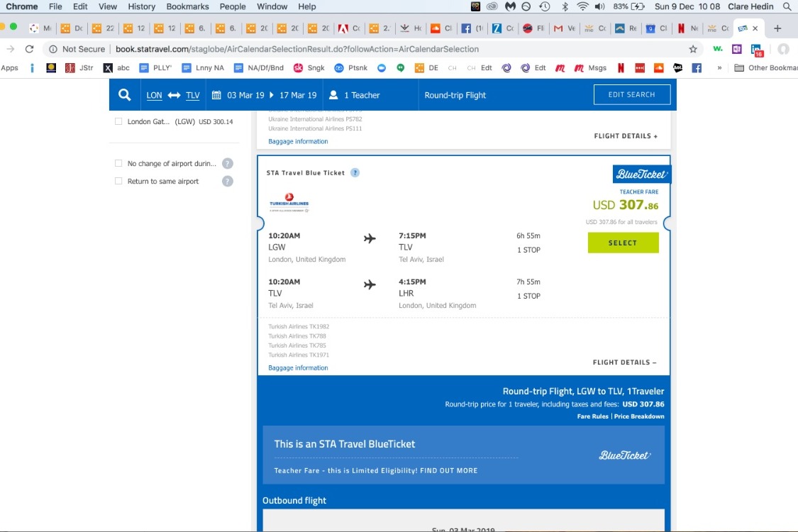
Task: Open Baggage information under the Turkish Airlines flights
Action: tap(298, 367)
